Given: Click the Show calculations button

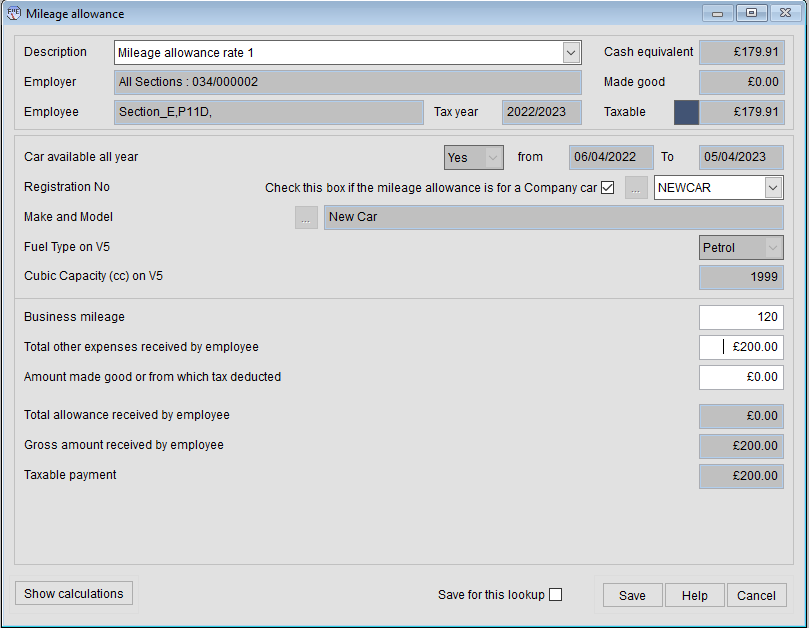Looking at the screenshot, I should [x=74, y=593].
